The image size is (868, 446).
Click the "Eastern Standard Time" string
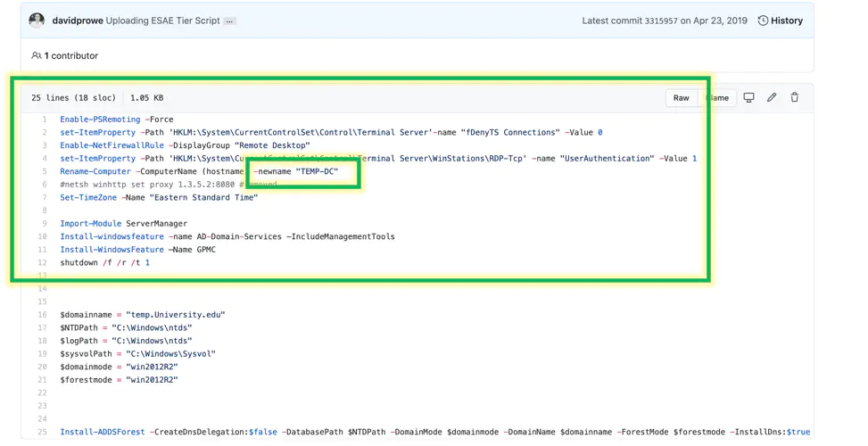tap(203, 197)
